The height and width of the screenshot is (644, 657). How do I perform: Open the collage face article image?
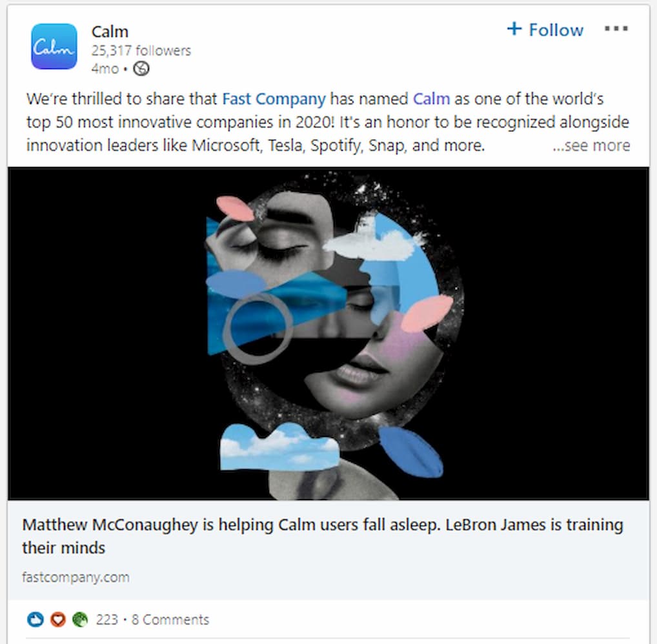click(x=328, y=334)
